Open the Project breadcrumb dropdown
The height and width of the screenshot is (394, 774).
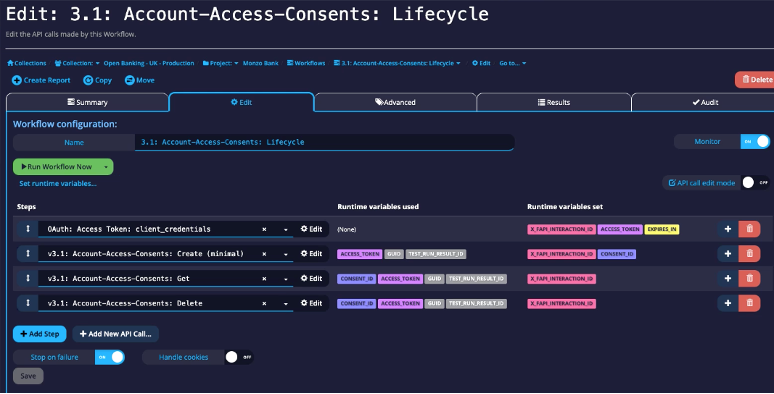[220, 63]
